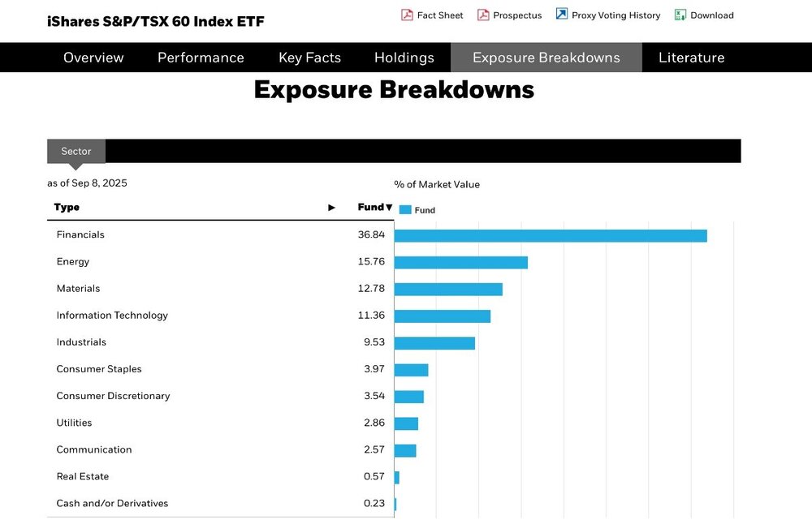This screenshot has height=520, width=812.
Task: Click the Download spreadsheet icon
Action: [680, 15]
